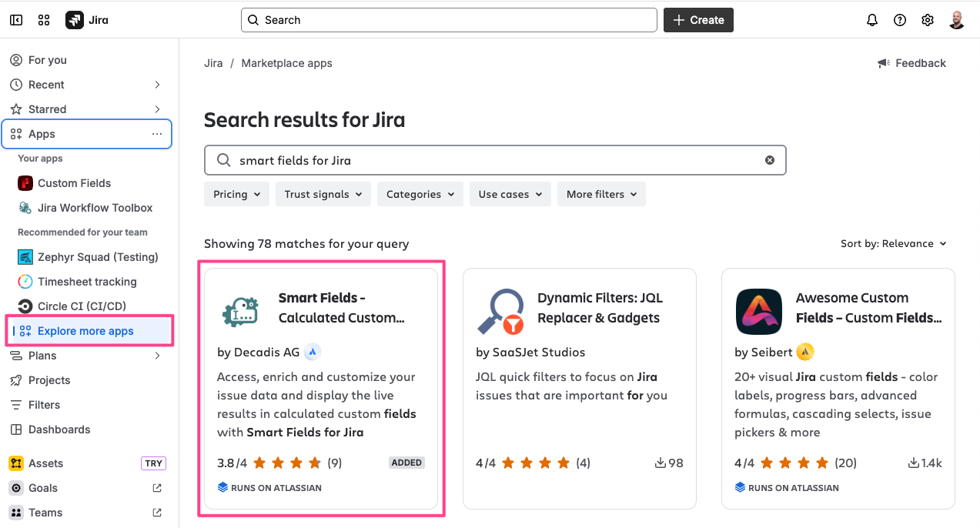Image resolution: width=980 pixels, height=528 pixels.
Task: Expand the Trust signals filter
Action: coord(323,194)
